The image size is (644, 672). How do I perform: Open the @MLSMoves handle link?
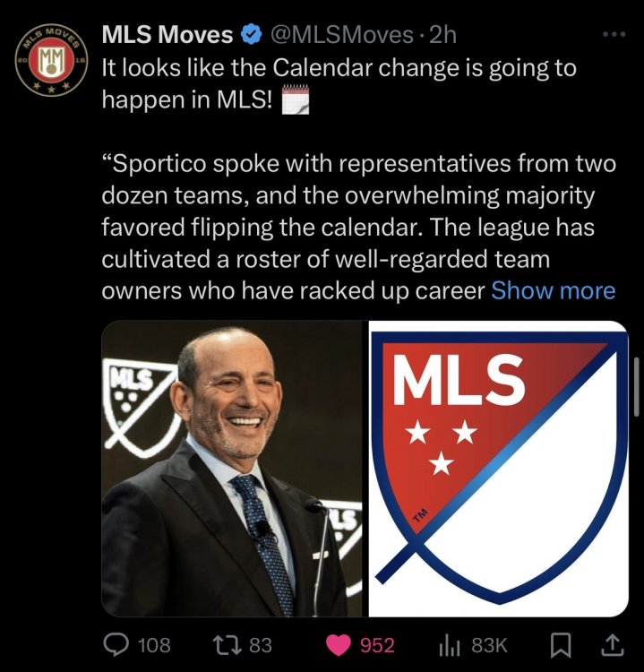[340, 35]
